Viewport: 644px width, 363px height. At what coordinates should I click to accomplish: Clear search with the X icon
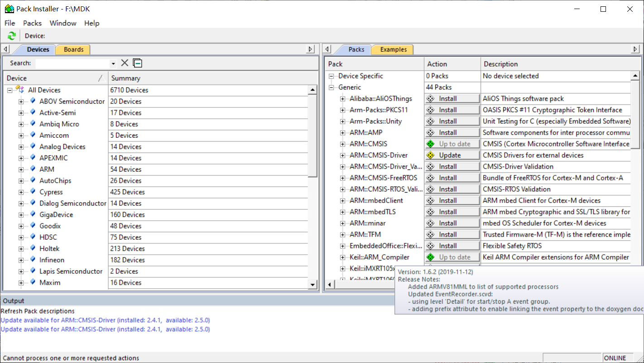(125, 63)
